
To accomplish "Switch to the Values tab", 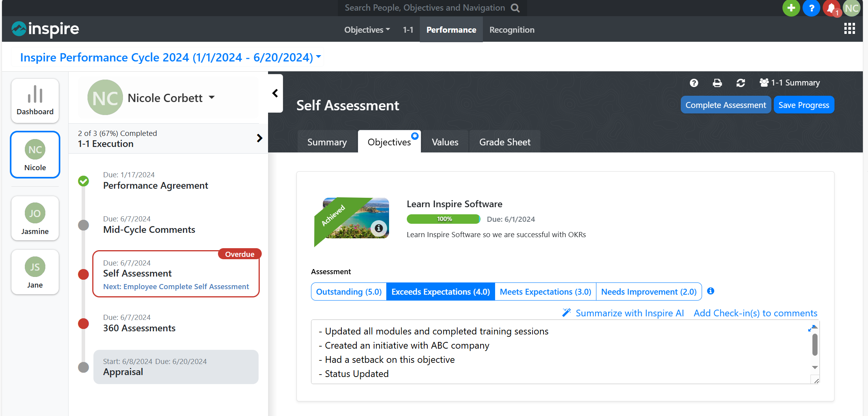I will click(x=445, y=142).
